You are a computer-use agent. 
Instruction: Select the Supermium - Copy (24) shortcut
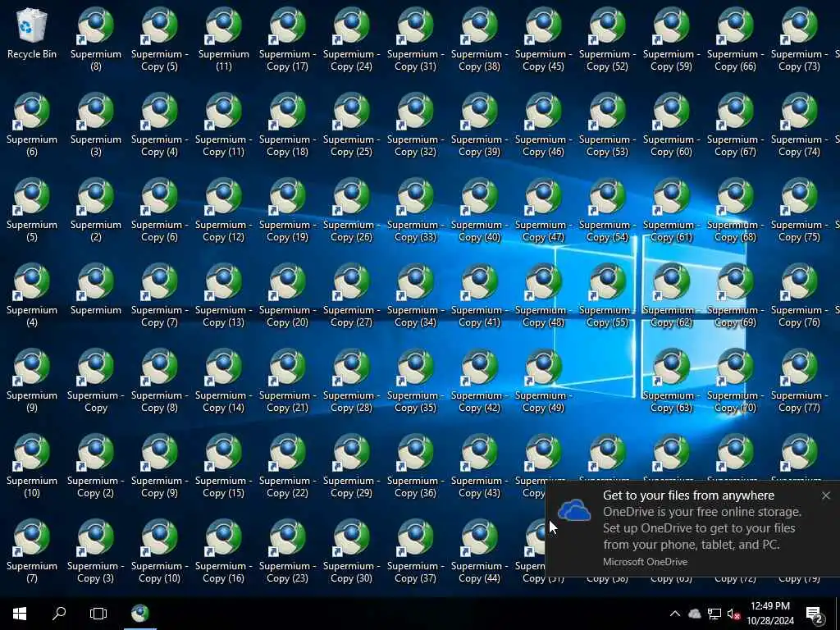(351, 39)
